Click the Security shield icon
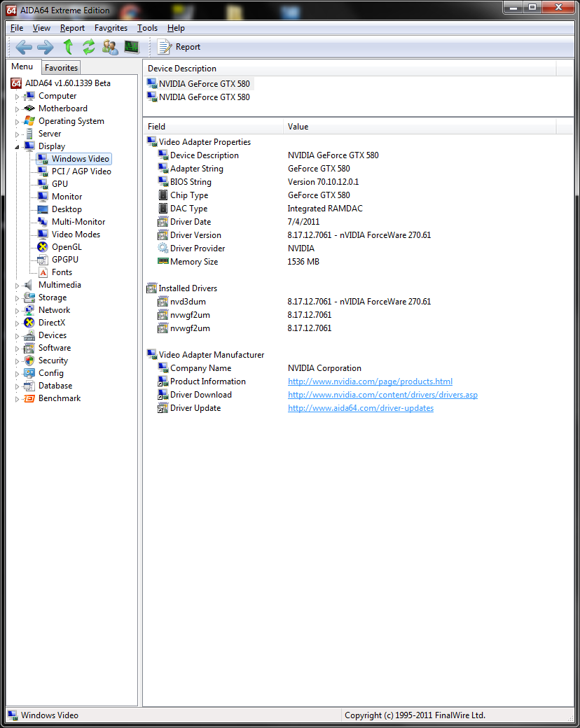 29,360
